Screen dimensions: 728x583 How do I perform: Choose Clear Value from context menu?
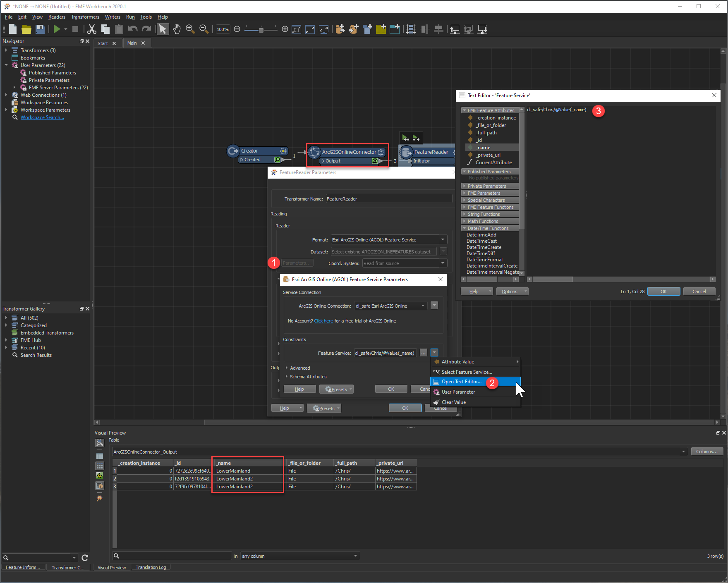(475, 402)
